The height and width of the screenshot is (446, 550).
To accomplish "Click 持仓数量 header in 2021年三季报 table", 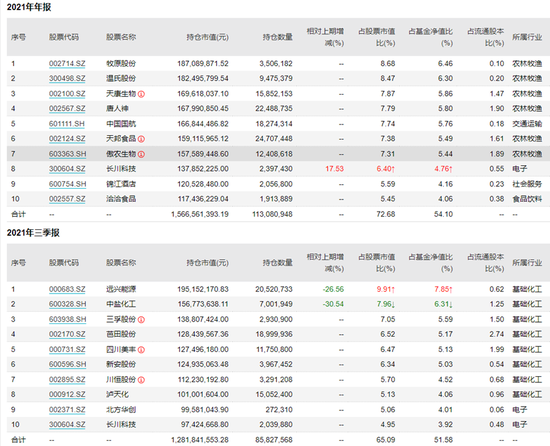I will [x=277, y=263].
